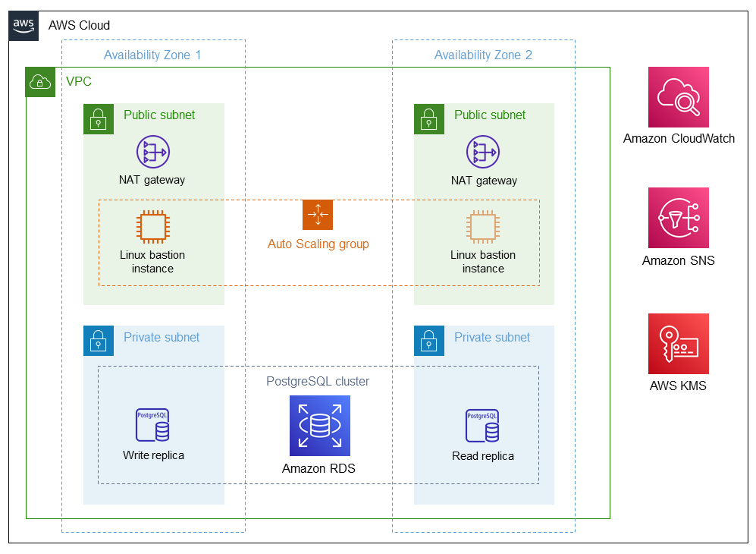The image size is (756, 554).
Task: Click the AWS Cloud logo in the corner
Action: [24, 25]
